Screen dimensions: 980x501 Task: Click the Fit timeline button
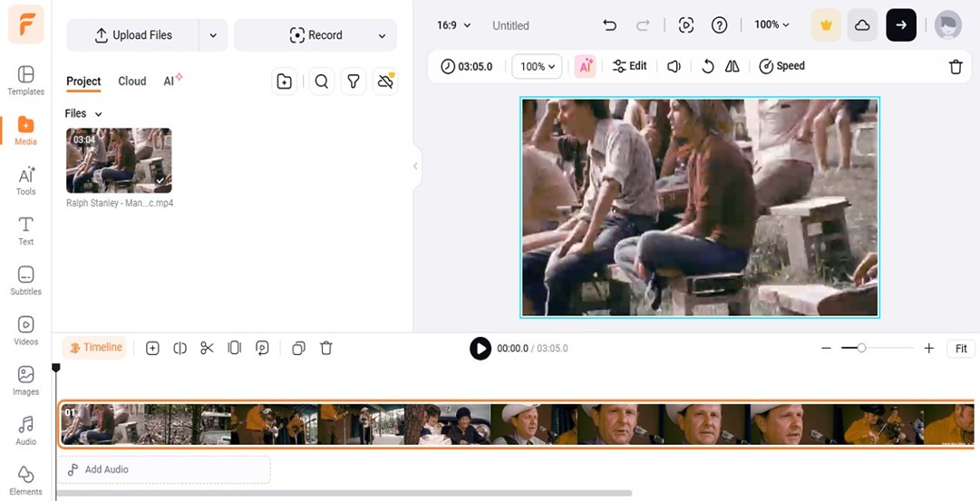[x=961, y=348]
